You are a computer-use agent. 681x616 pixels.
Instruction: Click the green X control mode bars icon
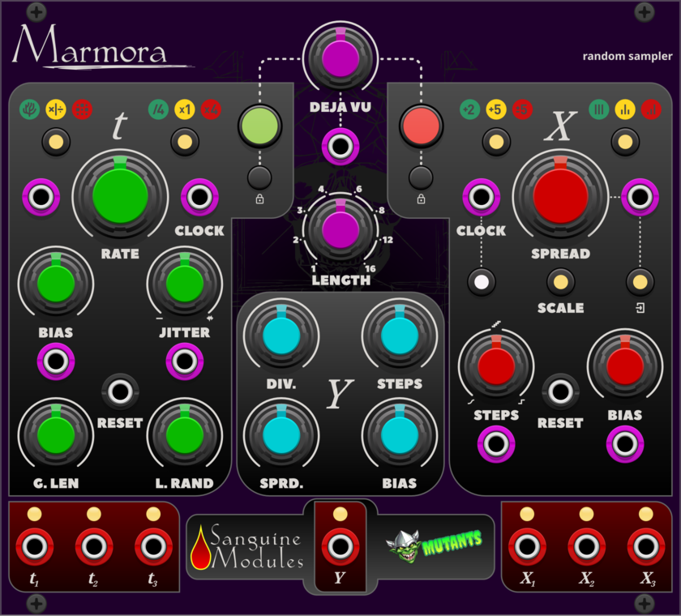coord(599,109)
